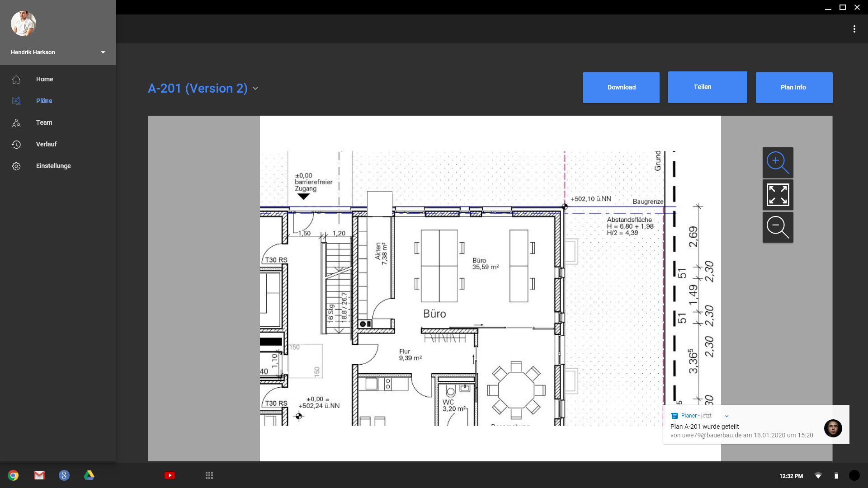Open the A-201 version dropdown chevron
The height and width of the screenshot is (488, 868).
tap(255, 89)
